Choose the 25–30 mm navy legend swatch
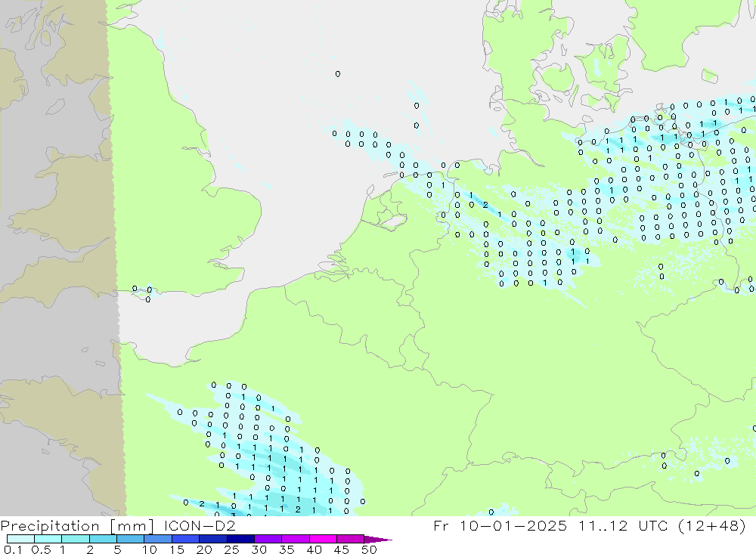Viewport: 756px width, 554px height. (x=240, y=539)
